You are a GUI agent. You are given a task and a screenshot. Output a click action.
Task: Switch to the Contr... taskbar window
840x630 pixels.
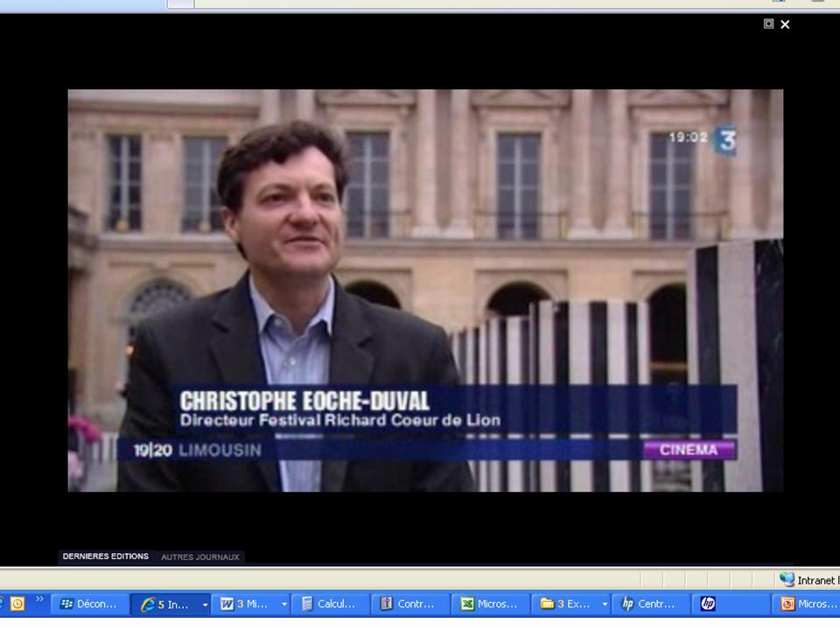coord(409,604)
